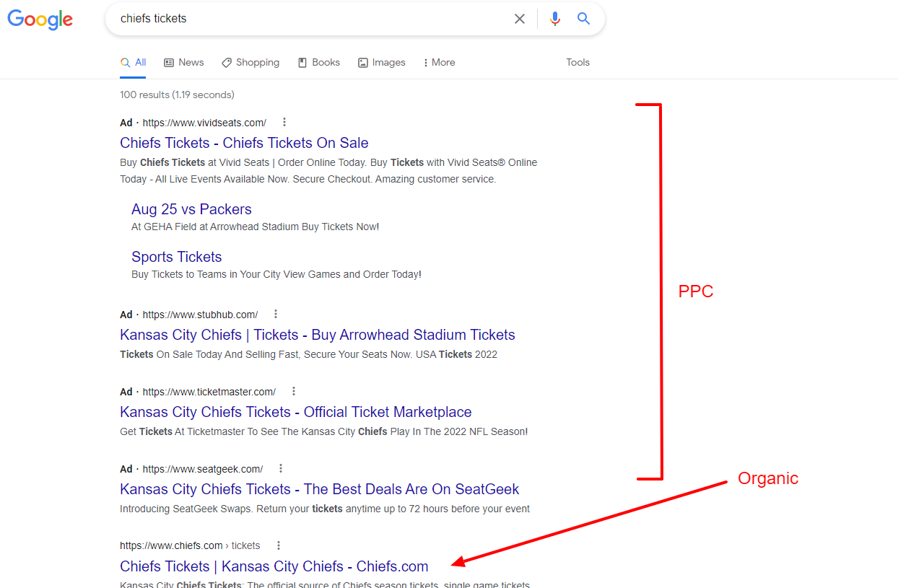The height and width of the screenshot is (588, 898).
Task: Open the Sports Tickets sitelink
Action: [x=176, y=256]
